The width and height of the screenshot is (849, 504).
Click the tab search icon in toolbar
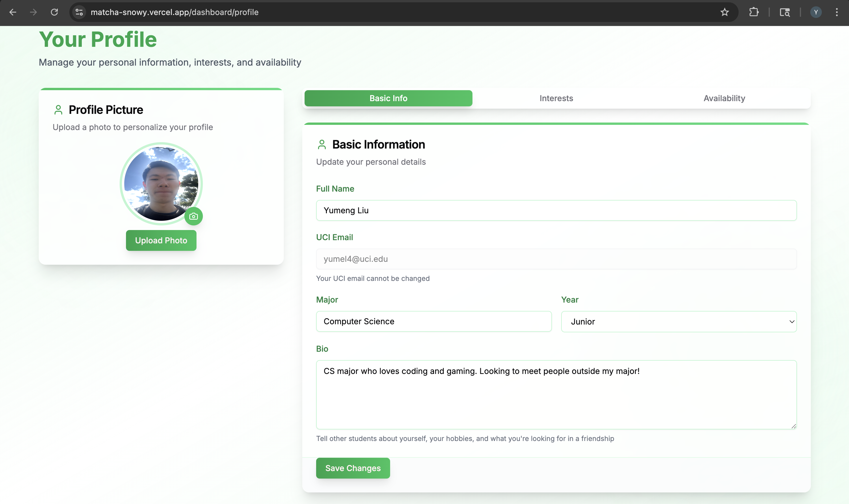click(785, 12)
